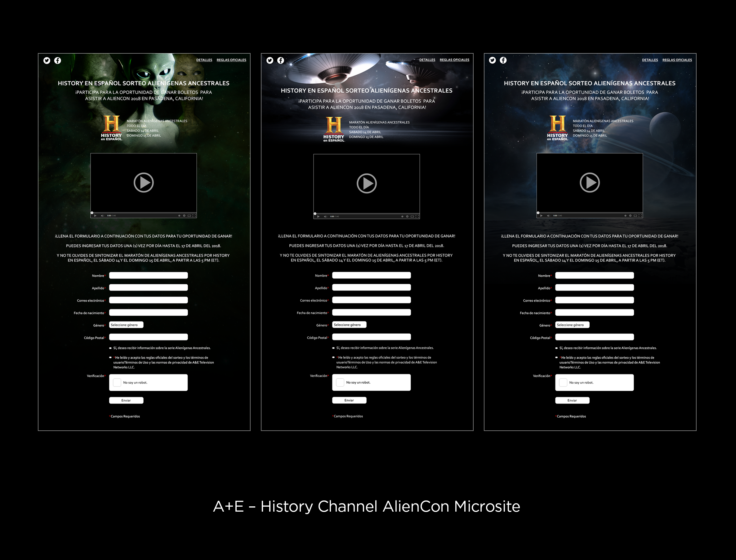This screenshot has height=560, width=736.
Task: Open the Facebook icon in the planet-themed mockup
Action: click(x=503, y=60)
